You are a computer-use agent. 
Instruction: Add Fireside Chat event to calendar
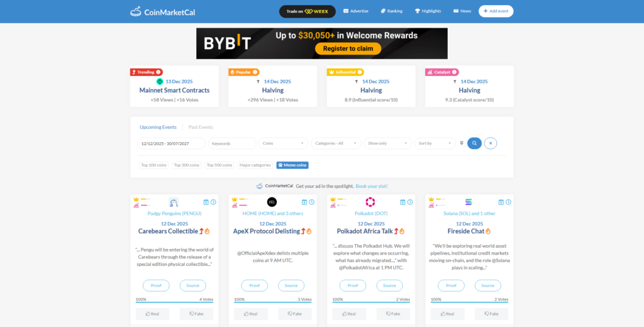(x=501, y=202)
